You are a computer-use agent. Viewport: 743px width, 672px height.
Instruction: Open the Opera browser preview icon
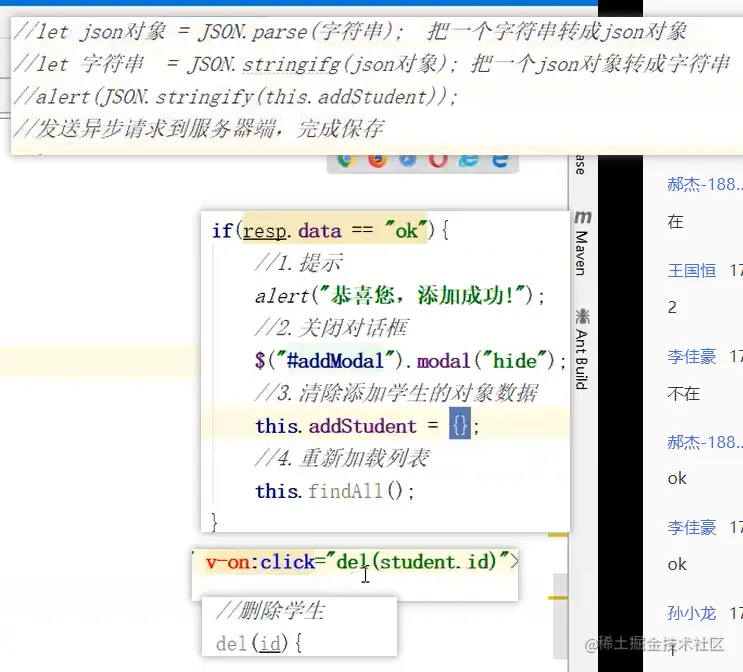click(438, 160)
